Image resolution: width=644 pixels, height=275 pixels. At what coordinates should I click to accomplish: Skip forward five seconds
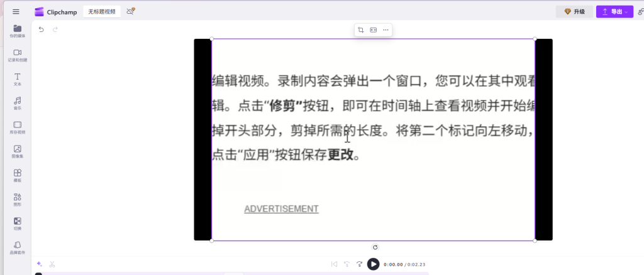point(359,264)
